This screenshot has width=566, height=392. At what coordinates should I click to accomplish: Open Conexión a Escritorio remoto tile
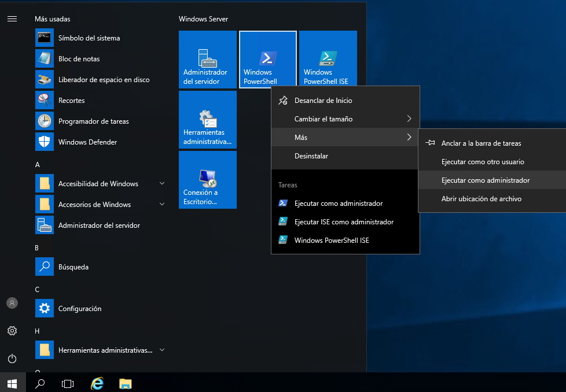pos(208,180)
